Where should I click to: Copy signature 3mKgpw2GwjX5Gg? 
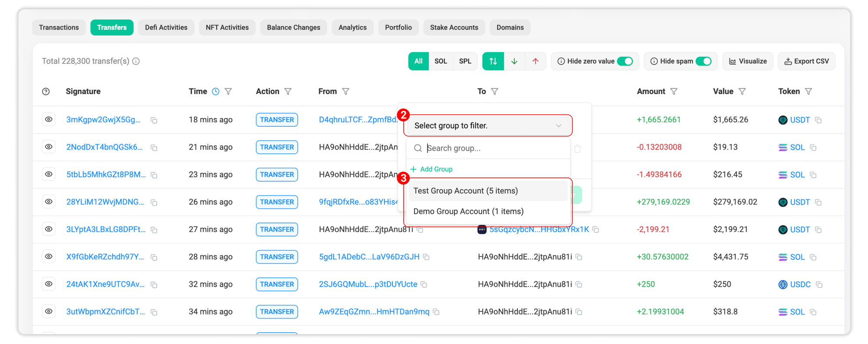pos(154,120)
